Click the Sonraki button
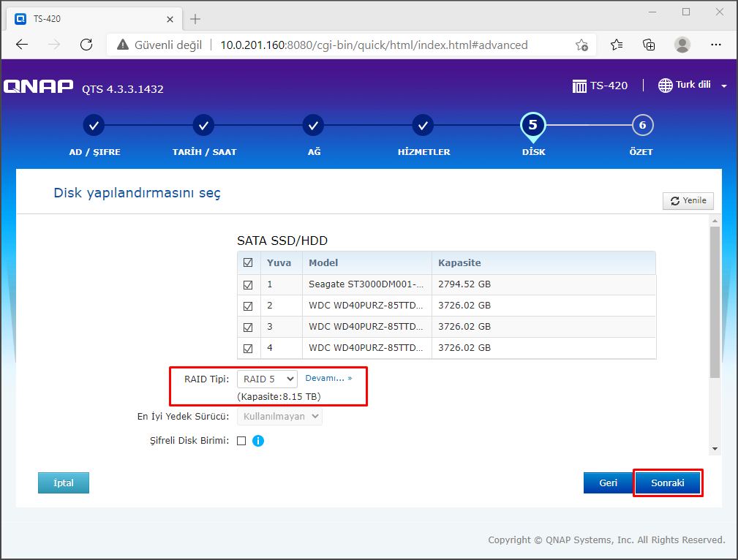The image size is (738, 560). pyautogui.click(x=667, y=483)
